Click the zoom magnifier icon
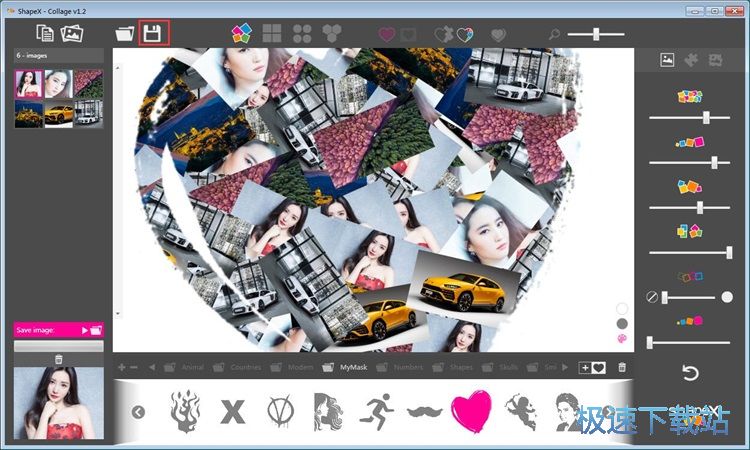 pyautogui.click(x=554, y=34)
